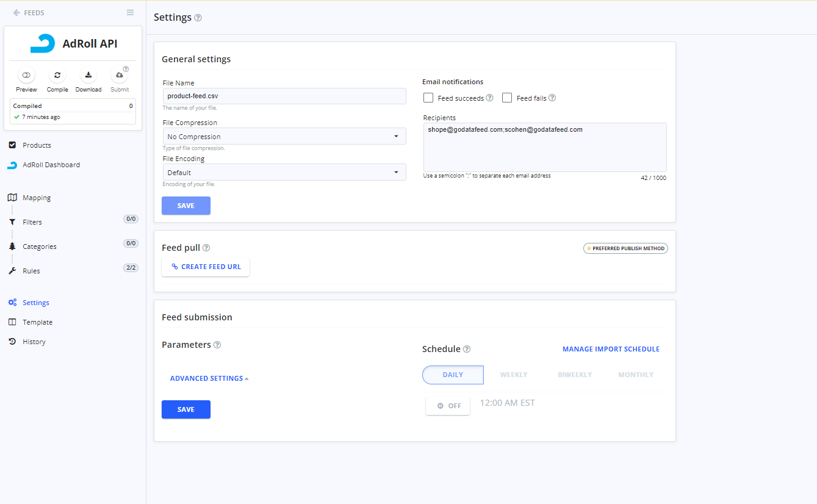Image resolution: width=817 pixels, height=504 pixels.
Task: Save the General settings
Action: (186, 206)
